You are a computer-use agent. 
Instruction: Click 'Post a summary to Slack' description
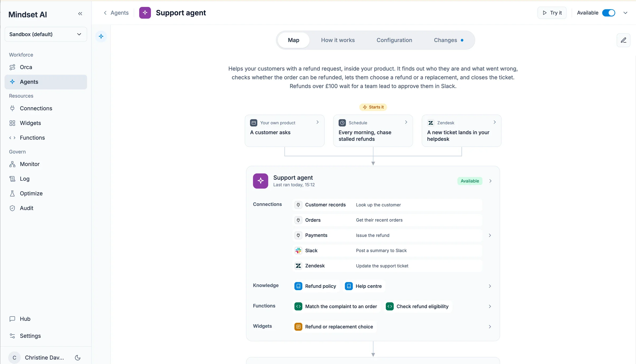[381, 251]
